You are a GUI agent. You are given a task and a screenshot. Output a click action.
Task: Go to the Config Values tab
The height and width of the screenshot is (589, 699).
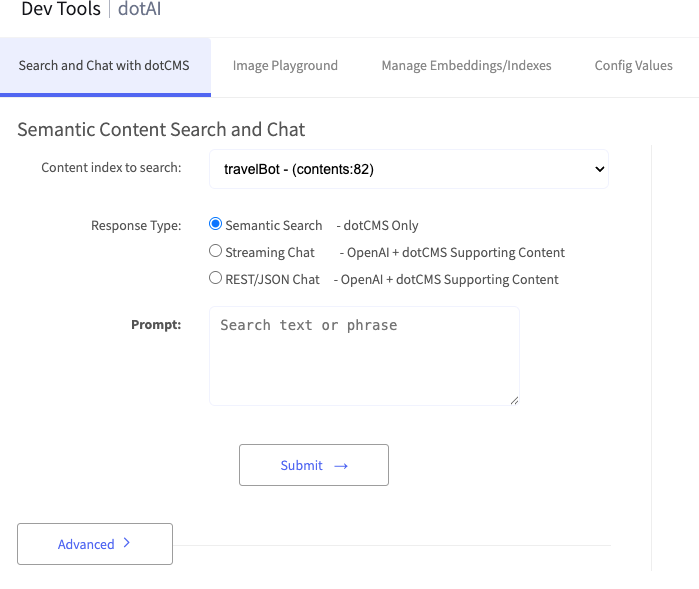[633, 66]
